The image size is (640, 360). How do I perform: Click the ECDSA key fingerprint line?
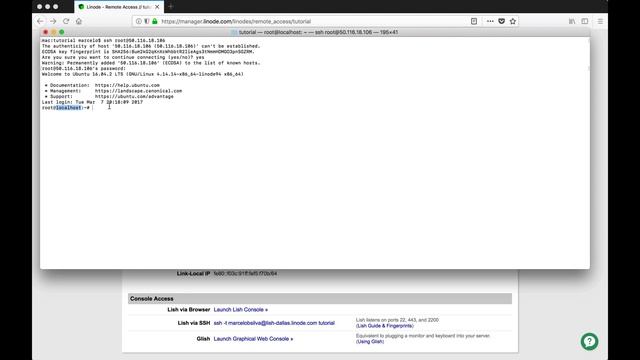point(148,52)
